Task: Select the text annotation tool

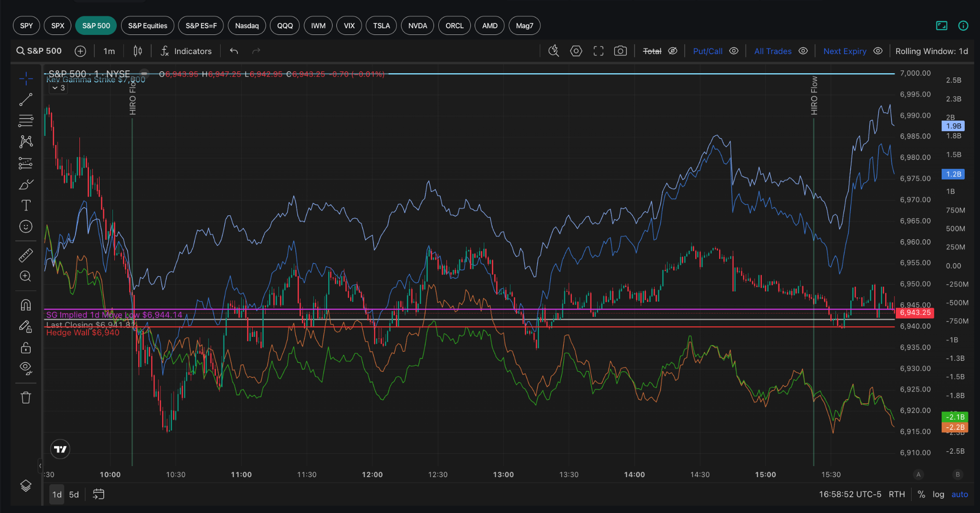Action: 26,205
